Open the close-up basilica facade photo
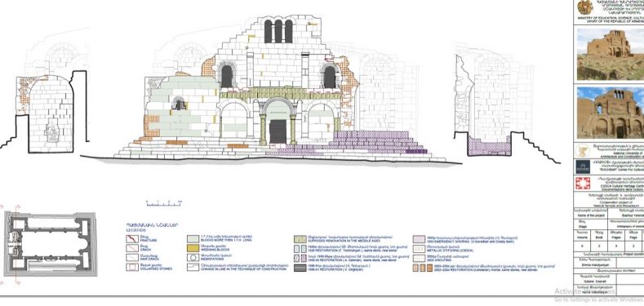Image resolution: width=644 pixels, height=306 pixels. [x=611, y=113]
